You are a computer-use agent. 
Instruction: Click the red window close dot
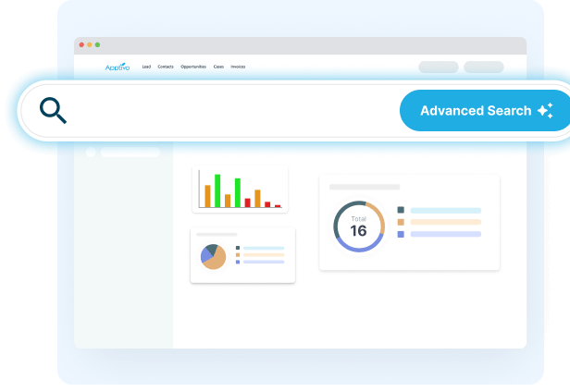click(81, 45)
